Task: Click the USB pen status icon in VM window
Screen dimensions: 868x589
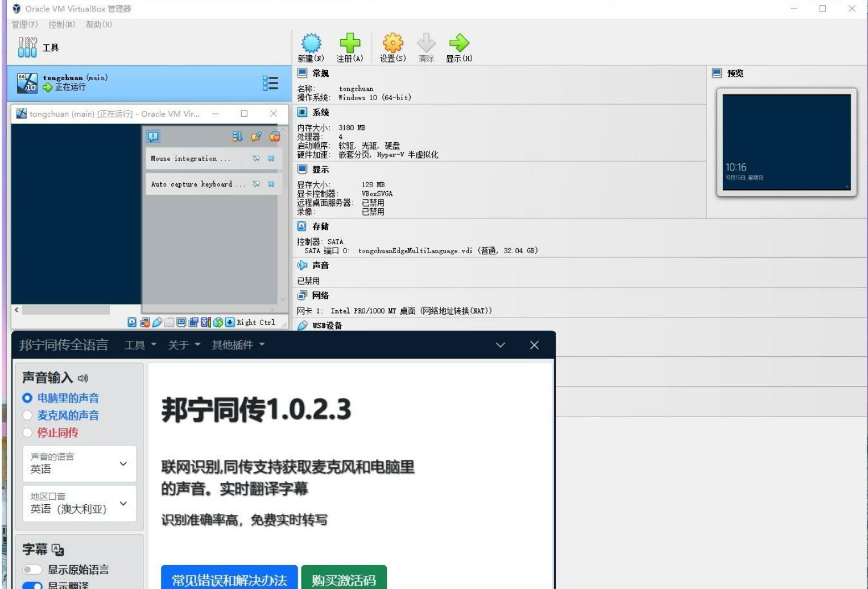Action: pyautogui.click(x=158, y=322)
